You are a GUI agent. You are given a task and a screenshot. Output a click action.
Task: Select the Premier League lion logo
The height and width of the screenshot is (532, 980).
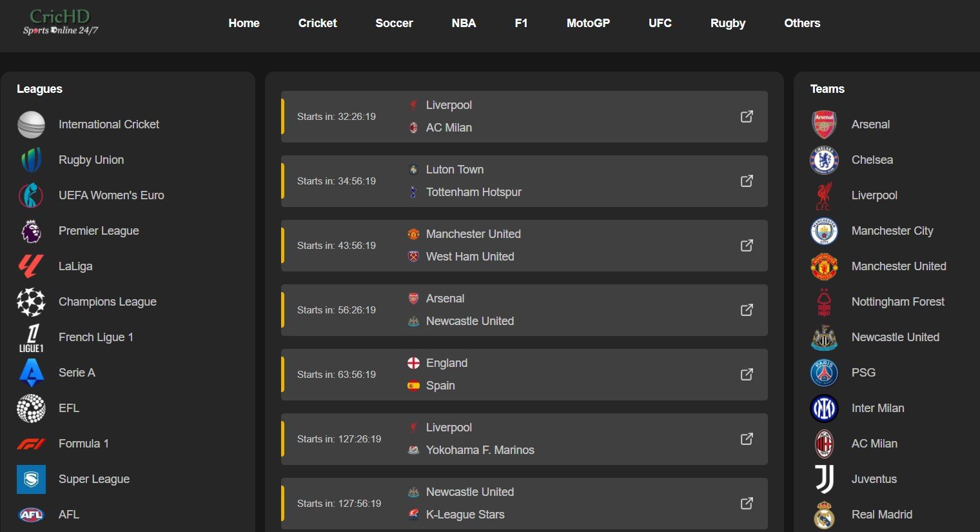(x=31, y=231)
